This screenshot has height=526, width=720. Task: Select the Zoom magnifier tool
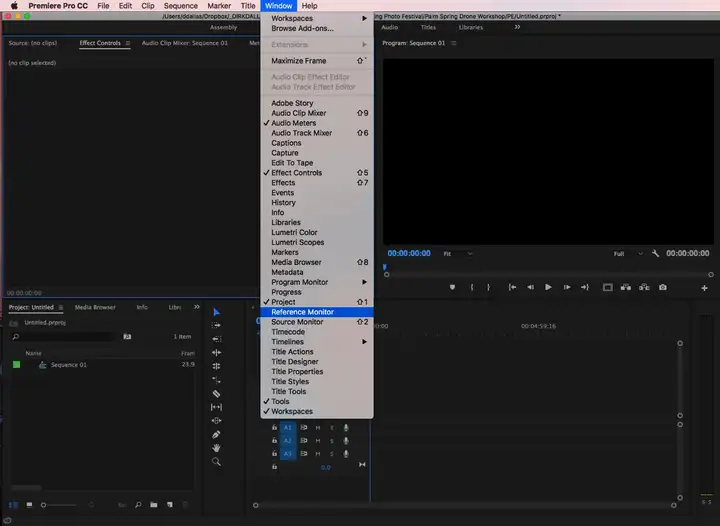[216, 462]
